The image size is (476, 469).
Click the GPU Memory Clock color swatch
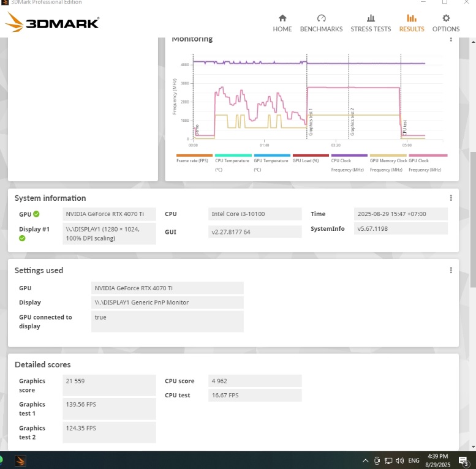coord(388,156)
